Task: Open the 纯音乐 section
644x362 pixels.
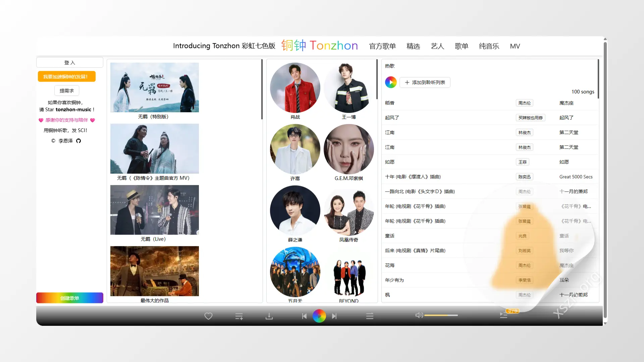Action: coord(489,46)
